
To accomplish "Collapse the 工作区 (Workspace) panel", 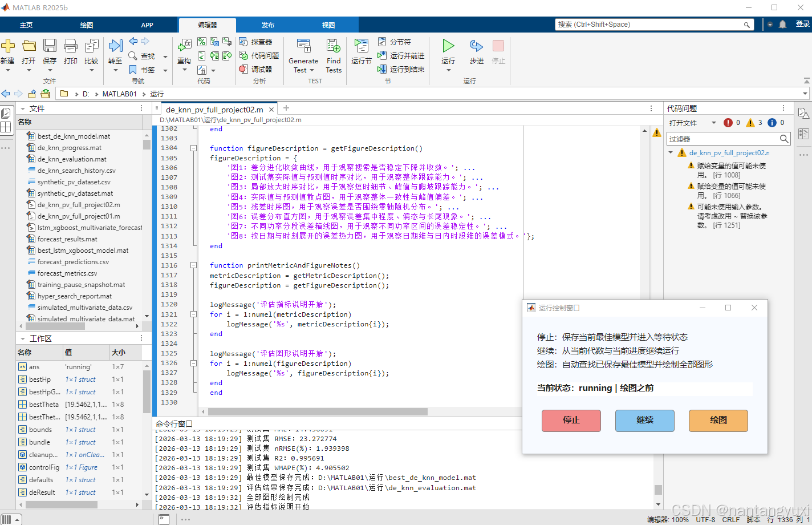I will (23, 338).
